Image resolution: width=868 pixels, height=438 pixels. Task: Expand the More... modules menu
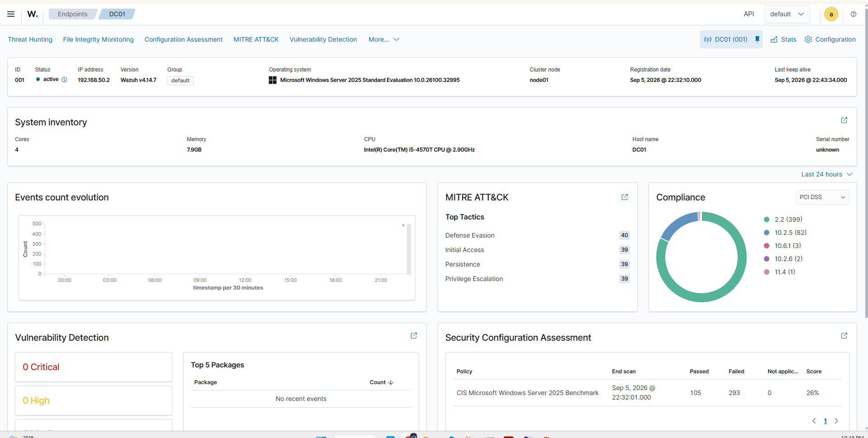384,39
